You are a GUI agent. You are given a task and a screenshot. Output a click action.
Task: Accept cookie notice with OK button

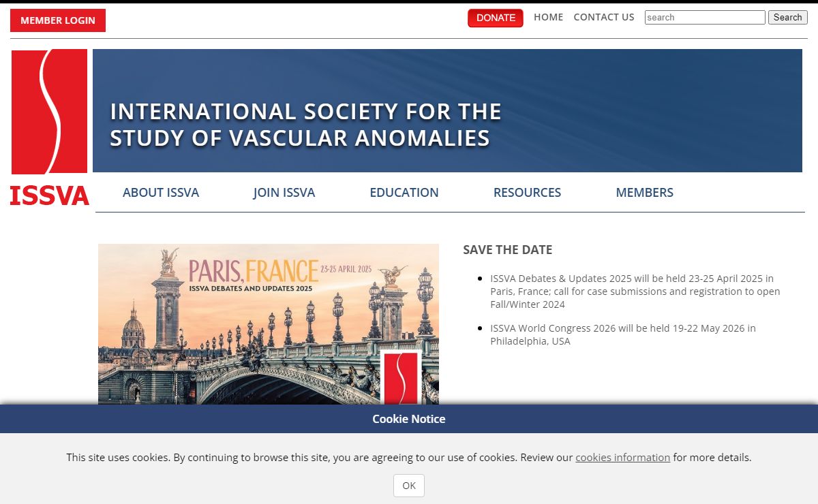pos(409,486)
